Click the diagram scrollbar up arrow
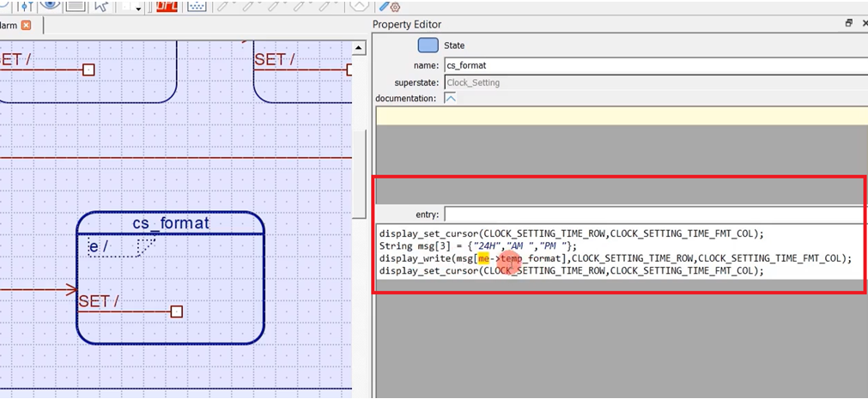Image resolution: width=868 pixels, height=399 pixels. 359,48
